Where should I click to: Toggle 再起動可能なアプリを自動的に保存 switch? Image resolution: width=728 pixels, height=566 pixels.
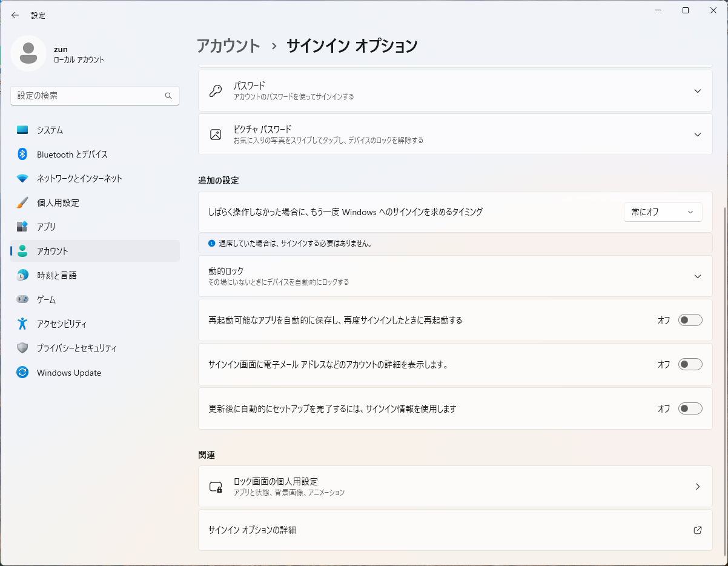tap(690, 320)
